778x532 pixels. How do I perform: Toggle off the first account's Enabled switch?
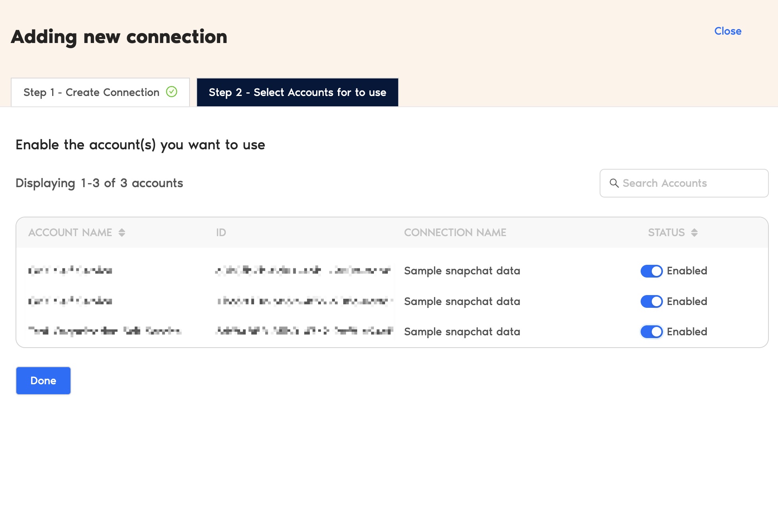click(652, 271)
